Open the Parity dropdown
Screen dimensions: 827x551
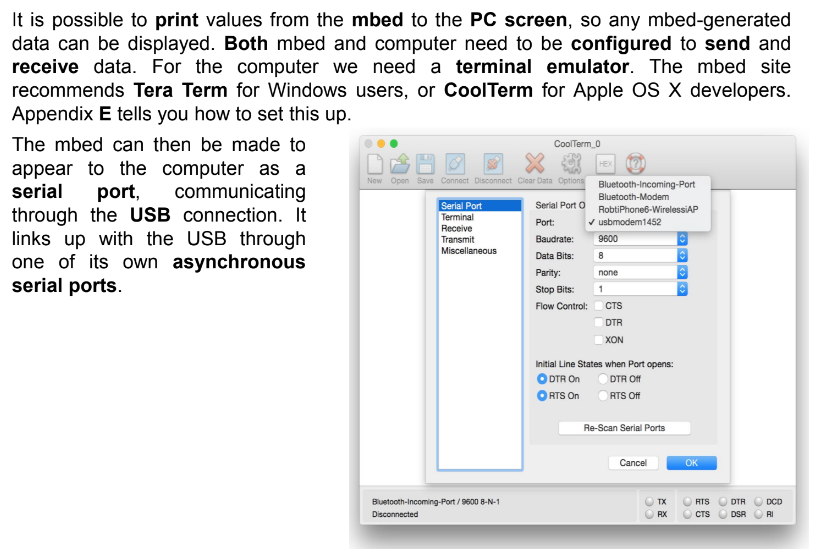click(683, 272)
